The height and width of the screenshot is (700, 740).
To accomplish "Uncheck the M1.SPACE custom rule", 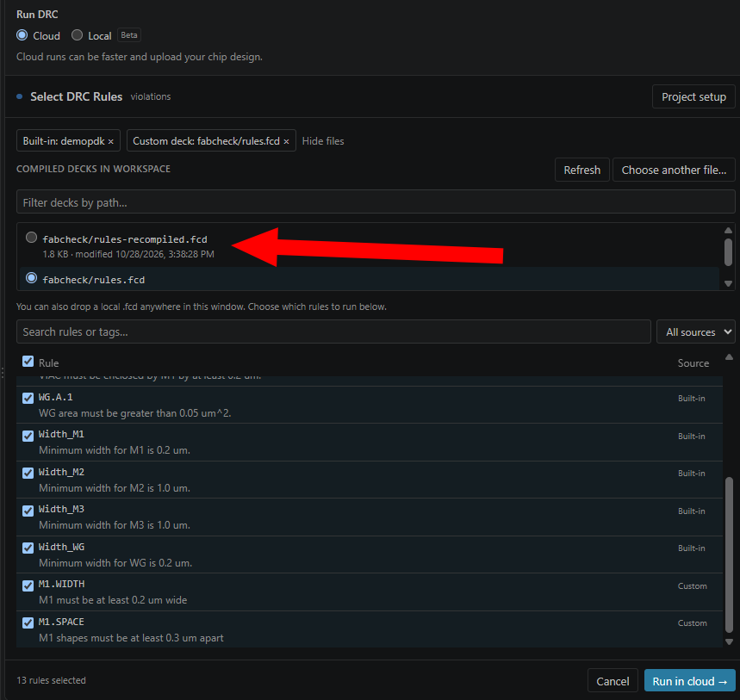I will point(28,623).
